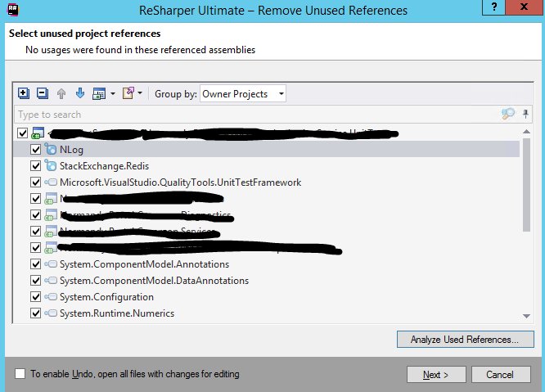Go to previous item with up arrow

(x=61, y=94)
